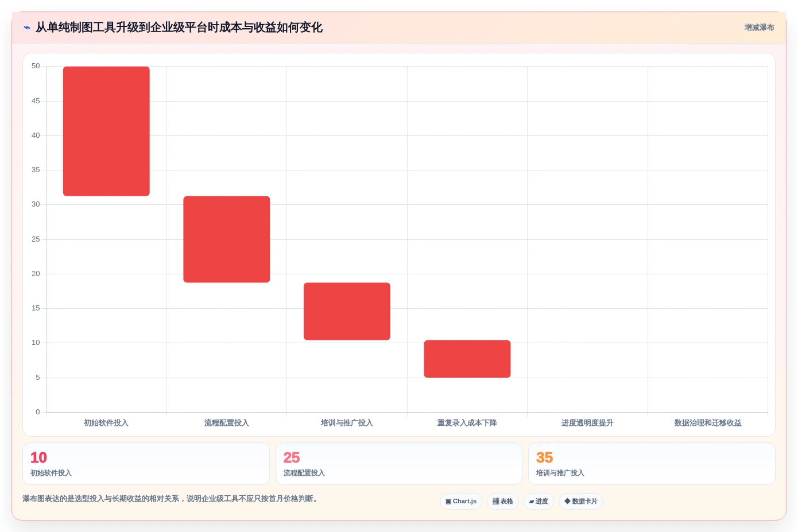The image size is (798, 532).
Task: Click the 初始软件投入 axis label
Action: point(106,423)
